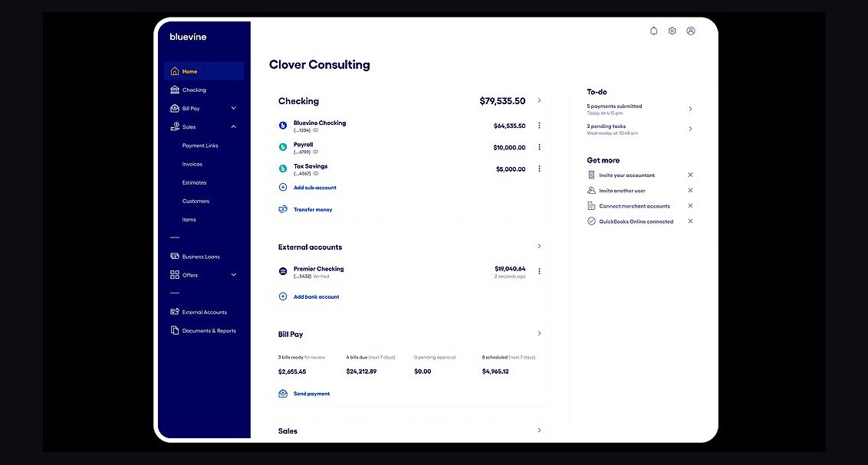The image size is (868, 465).
Task: Toggle visibility of Tax Savings account number
Action: point(316,174)
